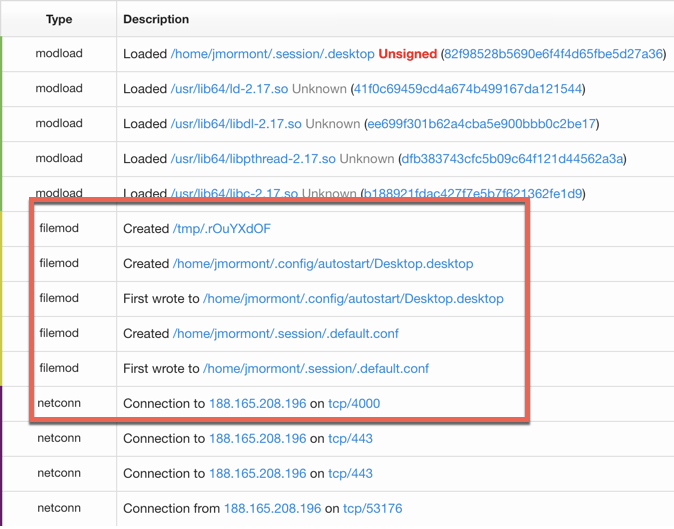674x529 pixels.
Task: Open Desktop.desktop path in First wrote to row
Action: pos(353,299)
